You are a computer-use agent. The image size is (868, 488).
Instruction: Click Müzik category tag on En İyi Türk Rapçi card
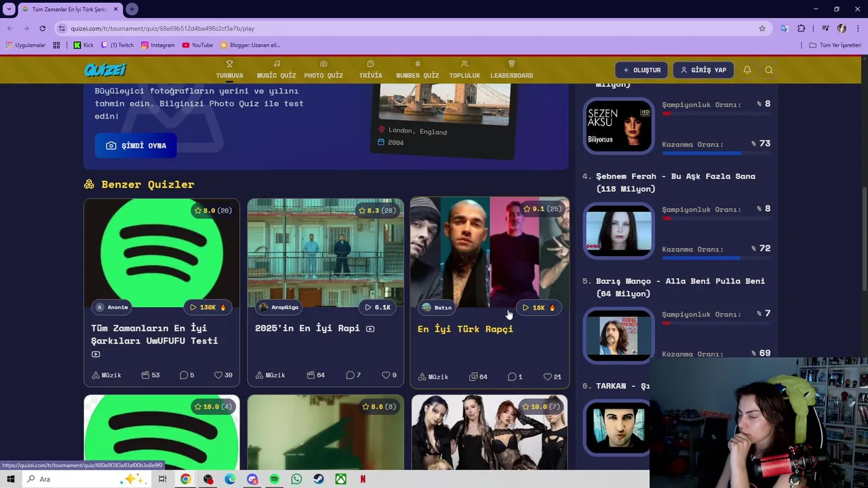click(x=433, y=377)
